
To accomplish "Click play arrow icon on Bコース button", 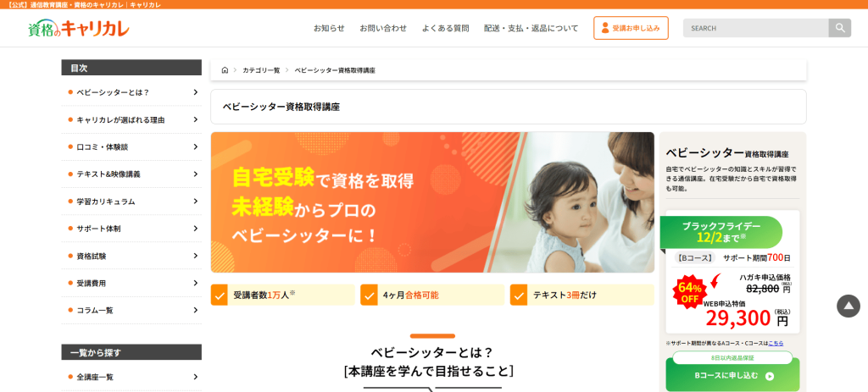I will click(770, 376).
